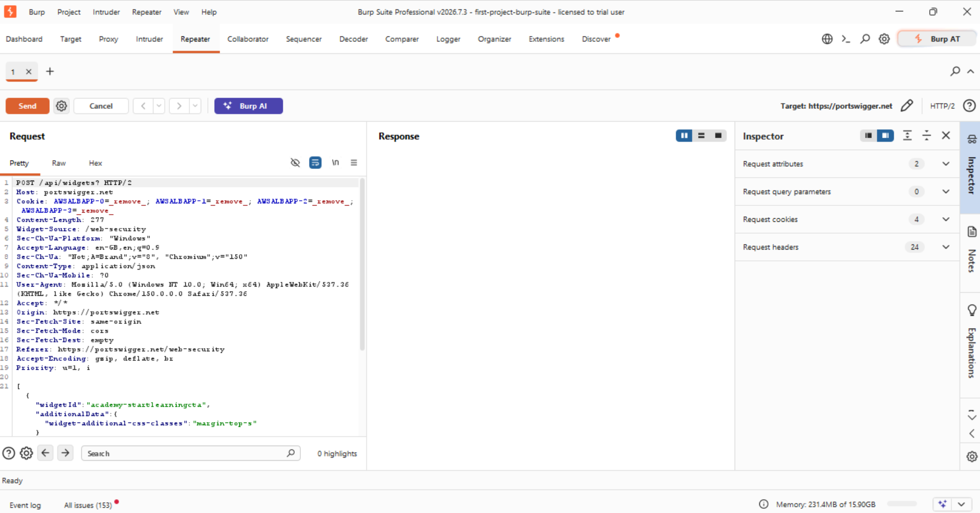Select the side-by-side response layout

click(684, 136)
